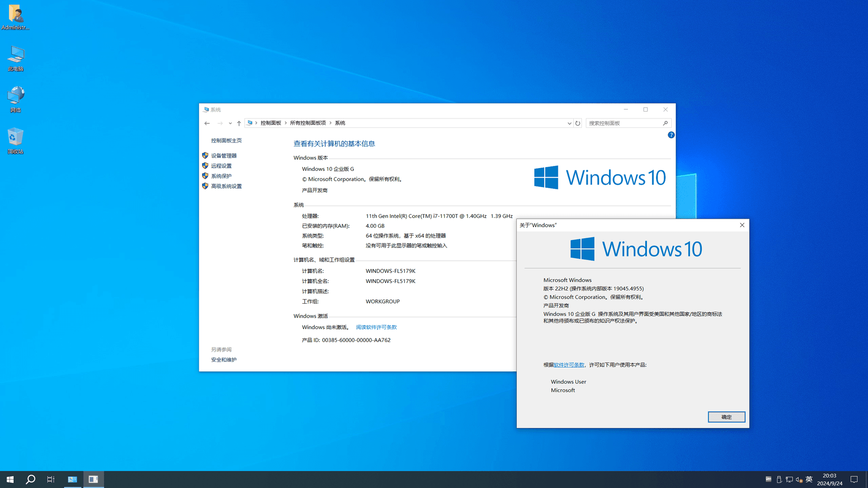Open recent locations dropdown chevron

click(230, 123)
